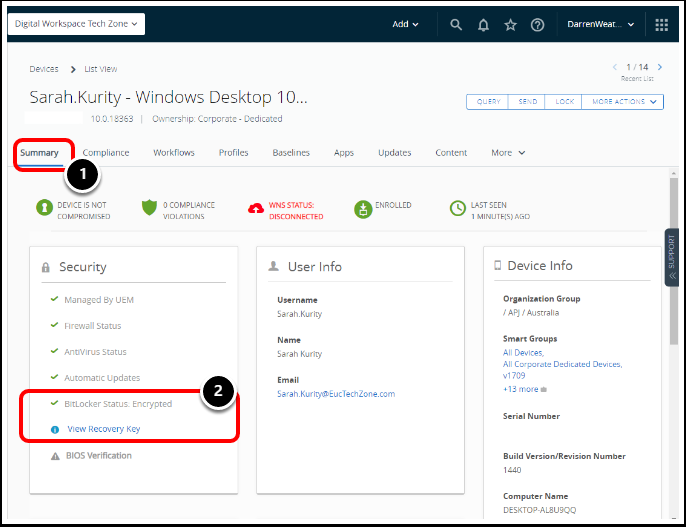This screenshot has width=686, height=527.
Task: Open the More tabs dropdown
Action: tap(508, 153)
